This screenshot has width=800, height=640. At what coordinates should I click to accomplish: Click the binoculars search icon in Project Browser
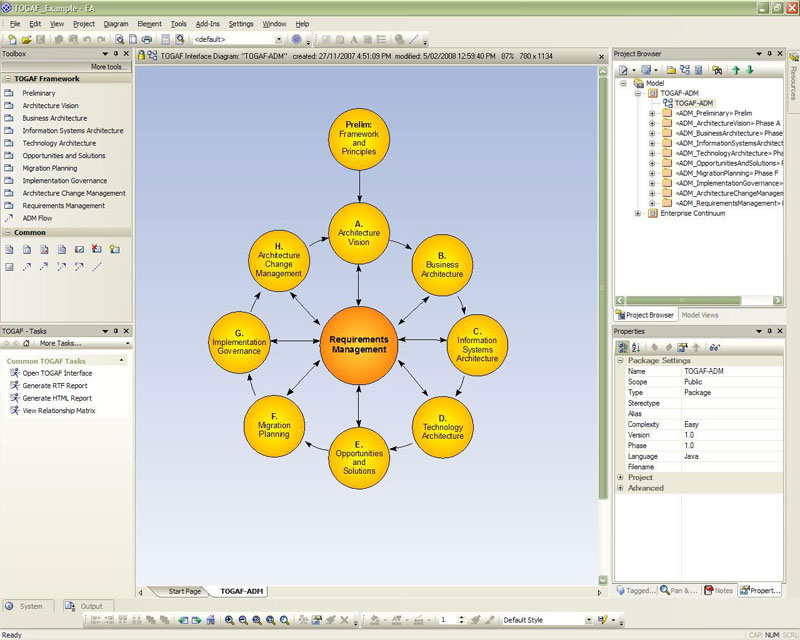point(716,70)
